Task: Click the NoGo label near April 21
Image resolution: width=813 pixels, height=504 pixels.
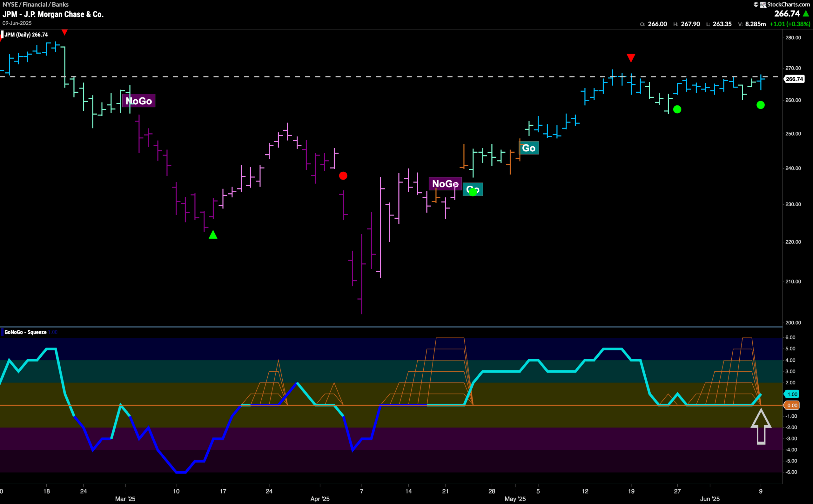Action: point(445,184)
